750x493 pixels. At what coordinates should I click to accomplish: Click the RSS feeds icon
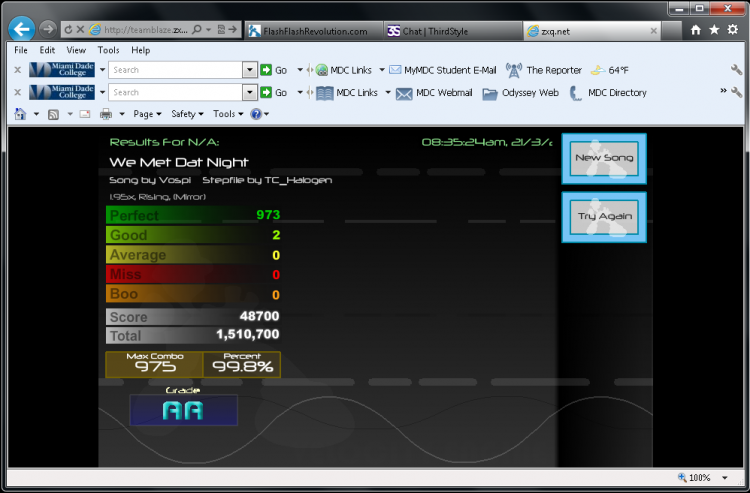click(54, 114)
